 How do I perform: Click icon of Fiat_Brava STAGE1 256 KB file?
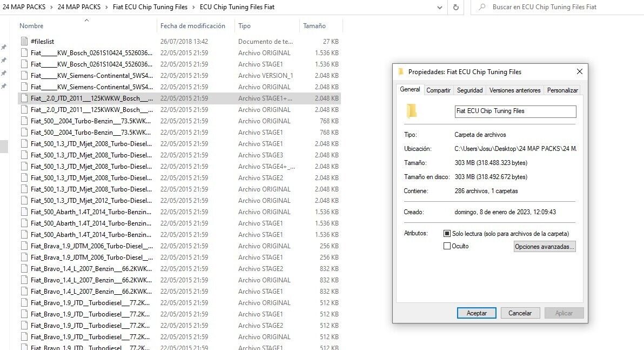24,257
